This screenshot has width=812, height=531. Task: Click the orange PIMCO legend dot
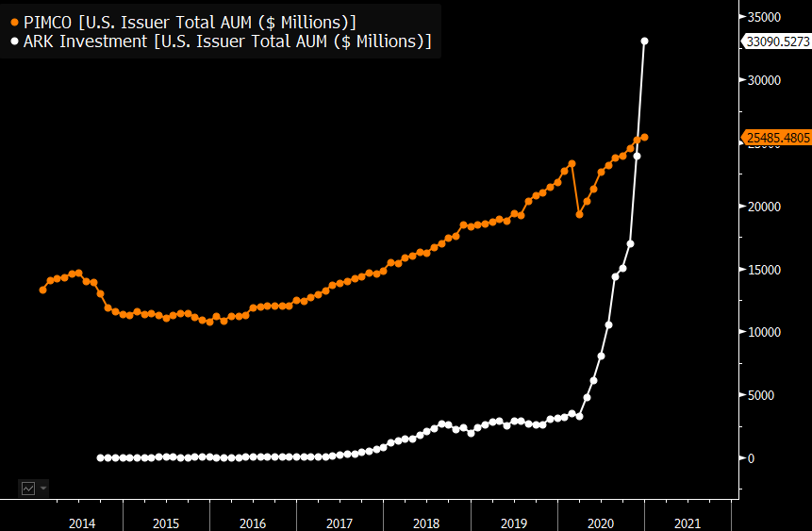point(14,22)
